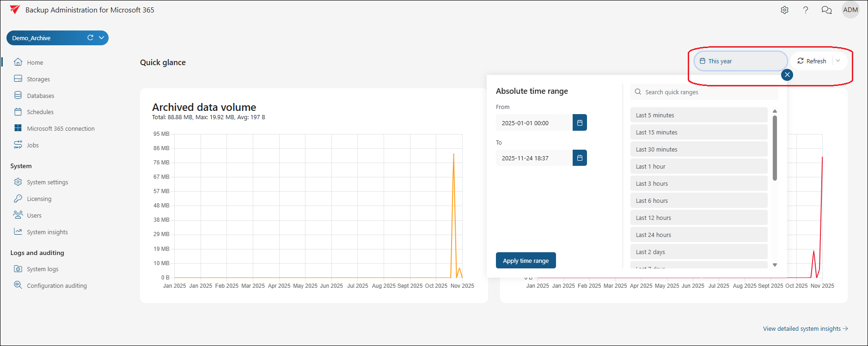The image size is (868, 346).
Task: Reload the Demo_Archive tenant with refresh icon
Action: pyautogui.click(x=90, y=38)
